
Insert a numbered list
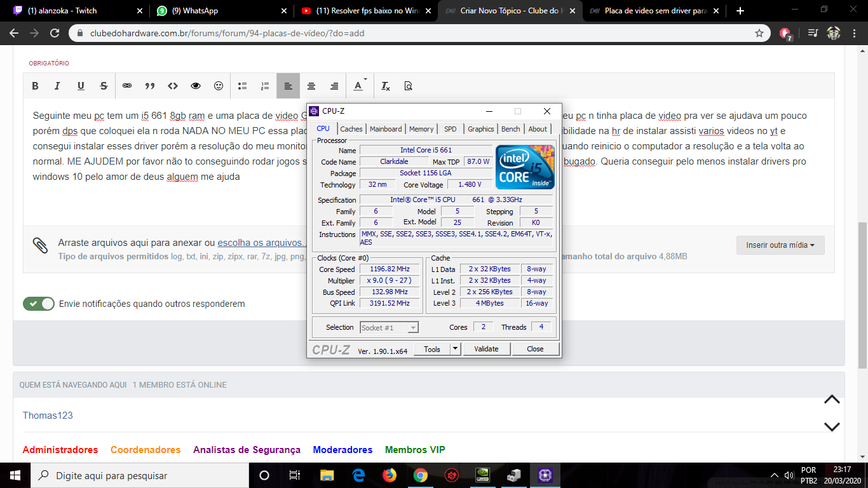point(265,86)
